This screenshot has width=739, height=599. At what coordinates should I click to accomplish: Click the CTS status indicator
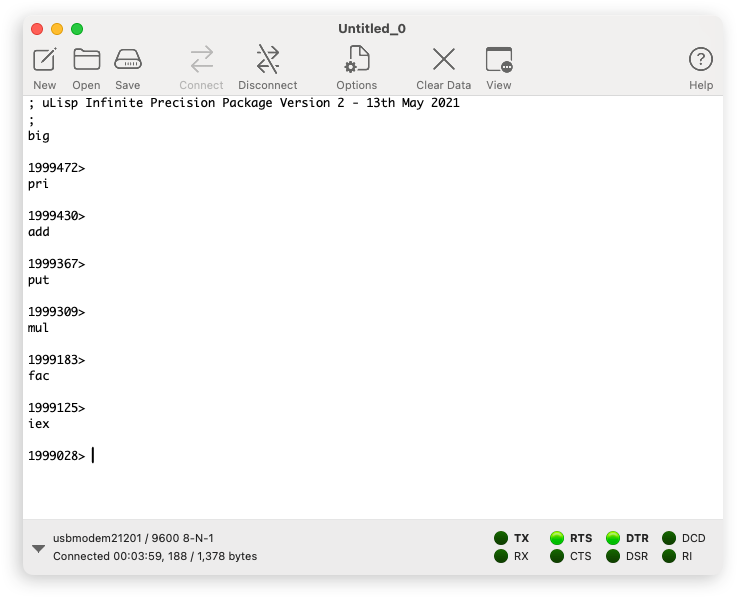point(557,556)
